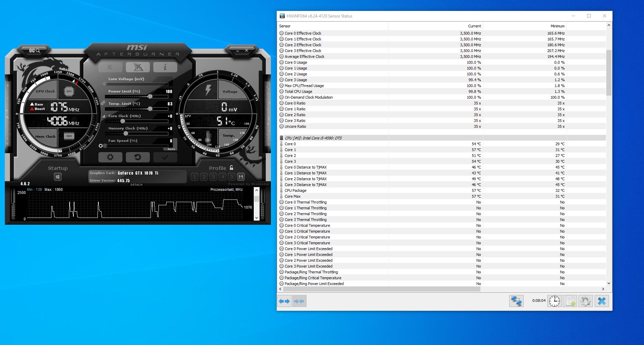Close HWiNFO sensors with the blue X button
The height and width of the screenshot is (345, 644).
click(601, 301)
